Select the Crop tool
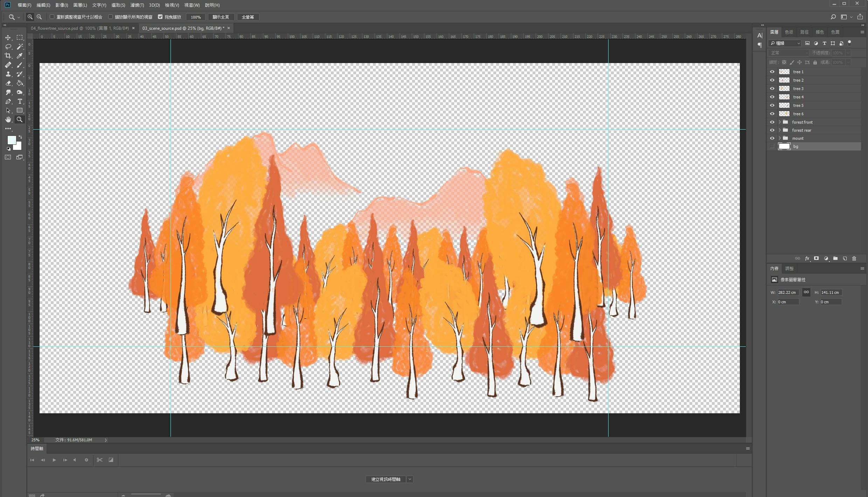Screen dimensions: 868x497 click(x=8, y=56)
